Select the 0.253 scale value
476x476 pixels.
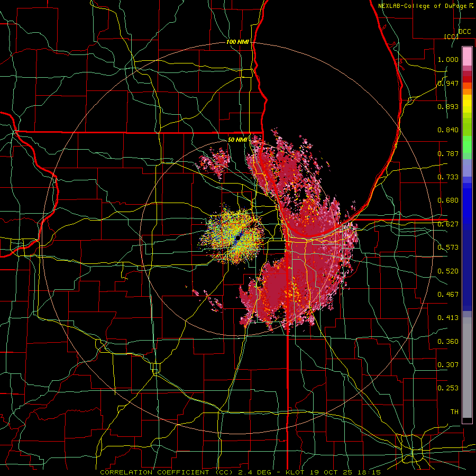448,388
